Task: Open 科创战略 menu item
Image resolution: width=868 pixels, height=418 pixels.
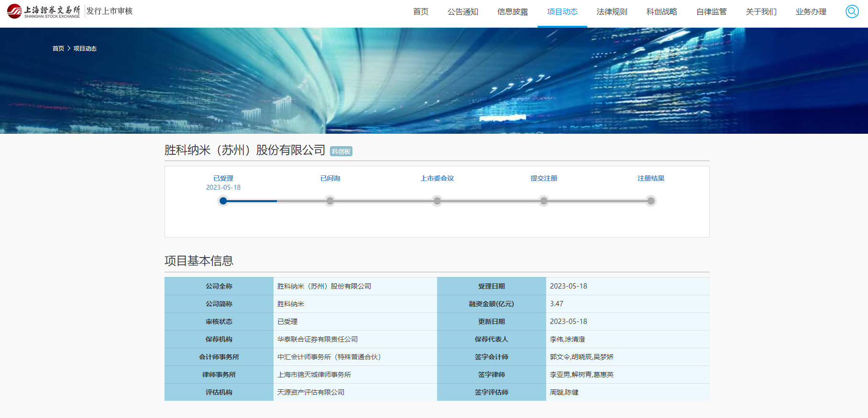Action: [x=662, y=11]
